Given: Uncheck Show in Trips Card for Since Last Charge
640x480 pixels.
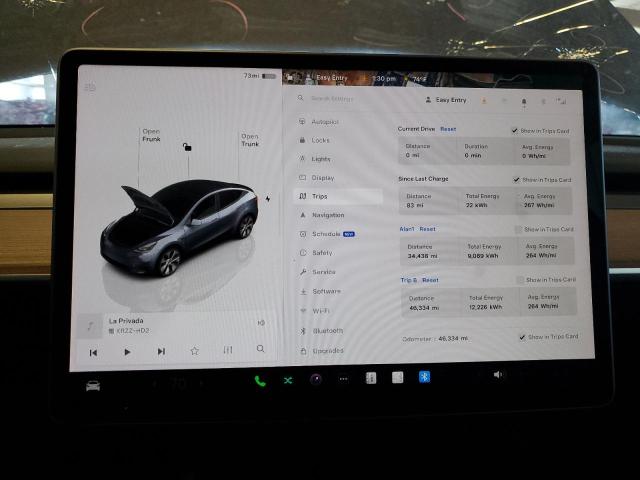Looking at the screenshot, I should click(517, 180).
